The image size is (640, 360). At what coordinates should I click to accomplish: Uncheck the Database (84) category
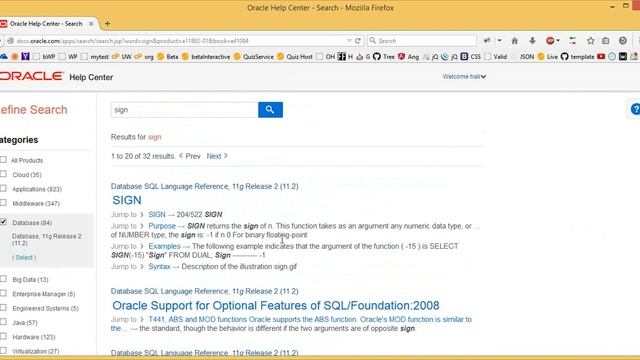tap(3, 222)
